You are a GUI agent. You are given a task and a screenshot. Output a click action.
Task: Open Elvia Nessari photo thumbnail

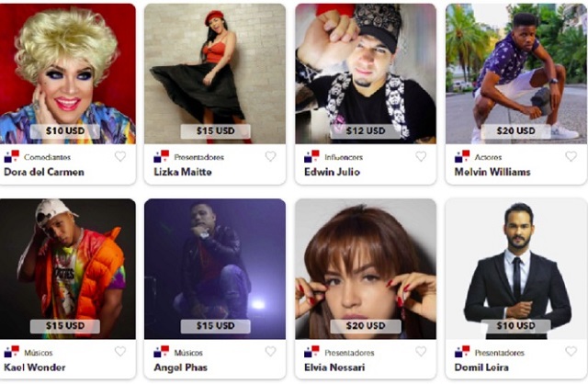(x=366, y=269)
